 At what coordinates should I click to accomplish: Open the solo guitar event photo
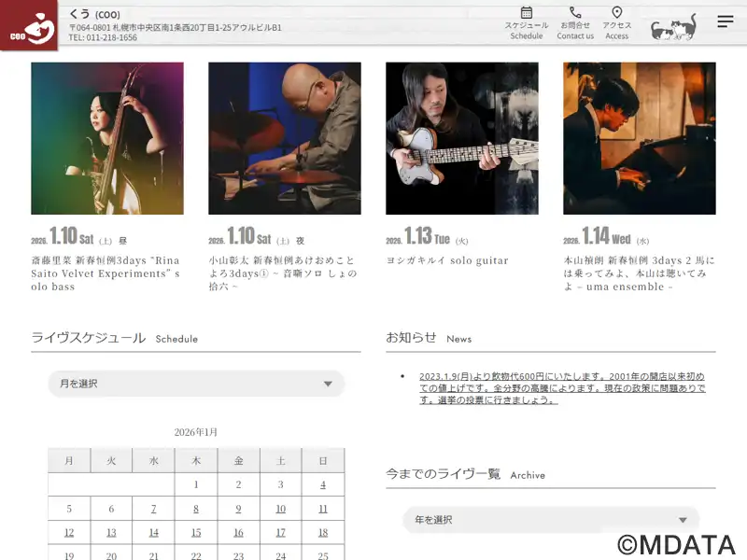462,138
